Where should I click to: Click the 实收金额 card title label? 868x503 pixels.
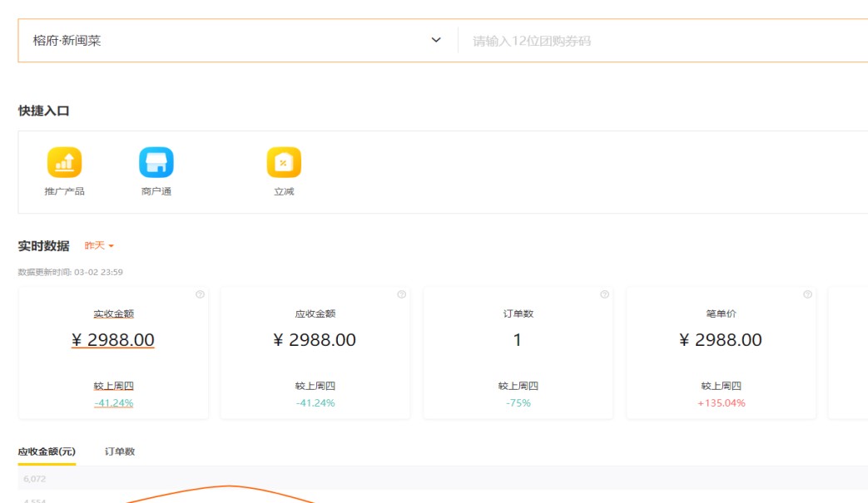(113, 314)
